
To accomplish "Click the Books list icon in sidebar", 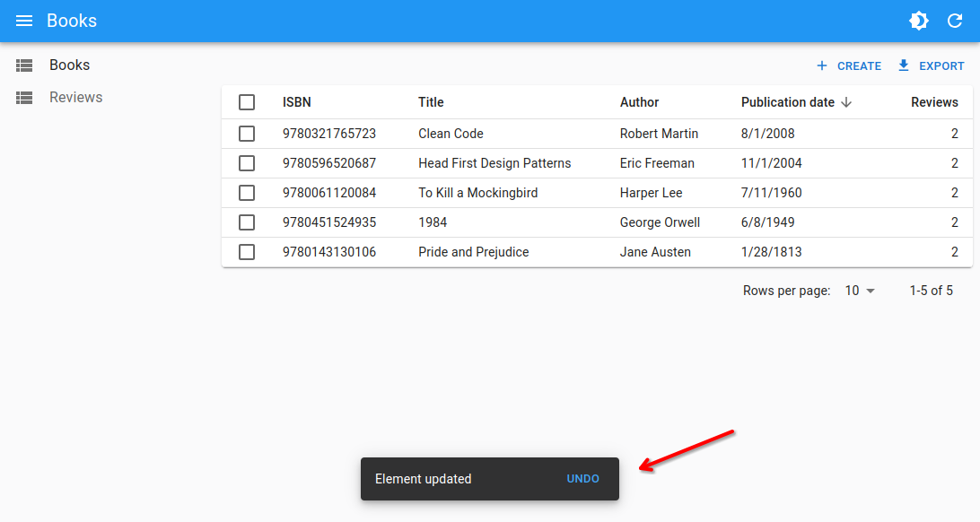I will coord(24,65).
